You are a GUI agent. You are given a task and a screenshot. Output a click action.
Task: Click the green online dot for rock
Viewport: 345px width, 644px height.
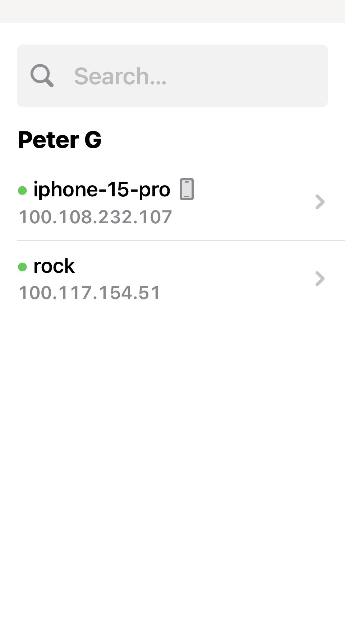click(x=22, y=267)
